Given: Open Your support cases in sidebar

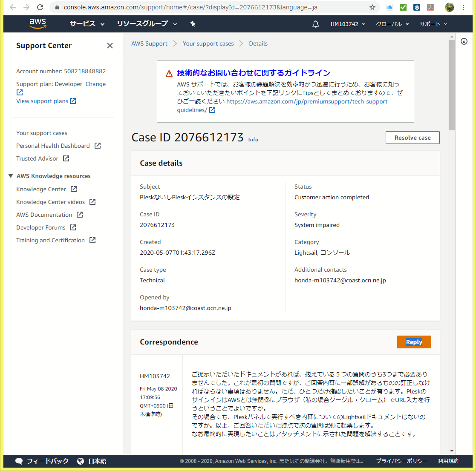Looking at the screenshot, I should 42,133.
